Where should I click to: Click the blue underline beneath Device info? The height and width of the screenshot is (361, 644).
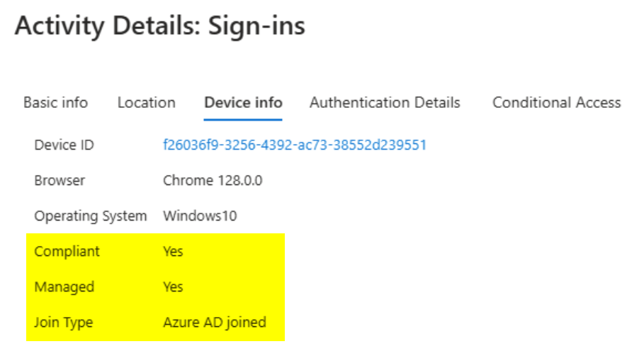pos(243,120)
